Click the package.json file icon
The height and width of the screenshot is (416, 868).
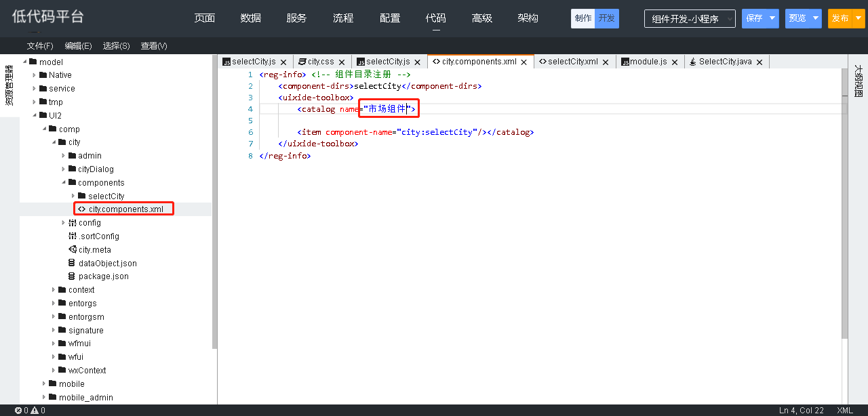tap(73, 276)
